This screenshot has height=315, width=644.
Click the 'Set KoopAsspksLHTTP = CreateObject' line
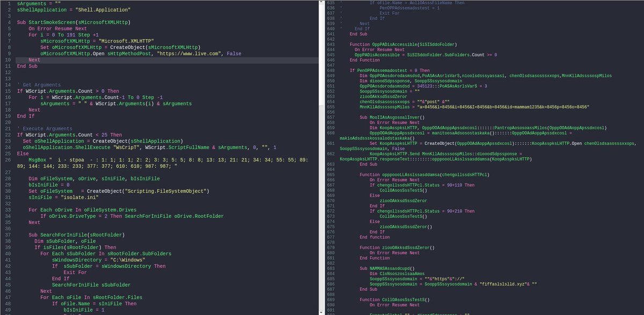point(488,146)
